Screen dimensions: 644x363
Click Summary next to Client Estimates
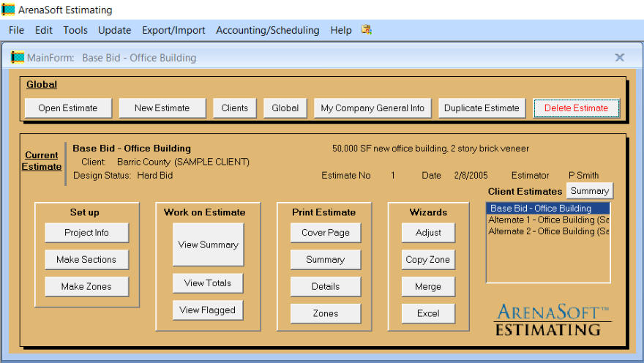[x=590, y=191]
